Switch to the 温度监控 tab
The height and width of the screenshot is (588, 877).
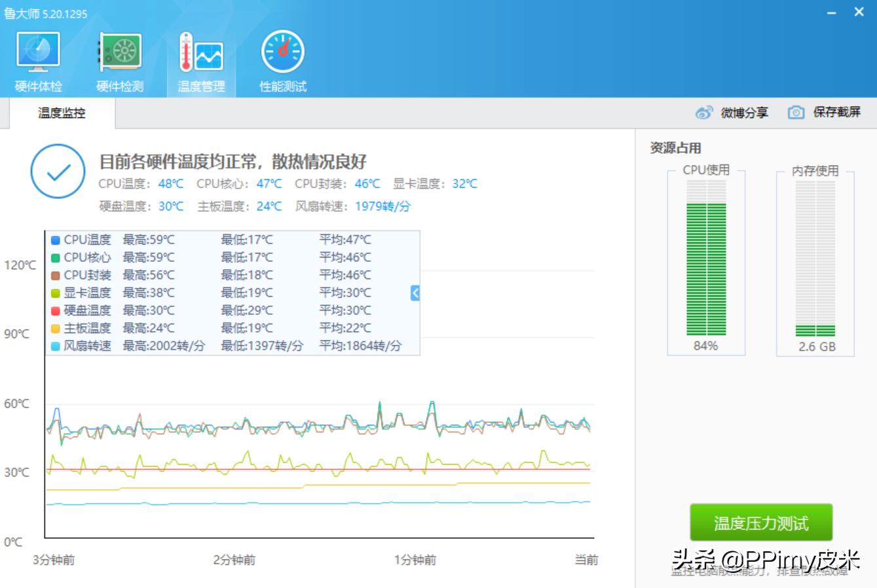tap(60, 112)
